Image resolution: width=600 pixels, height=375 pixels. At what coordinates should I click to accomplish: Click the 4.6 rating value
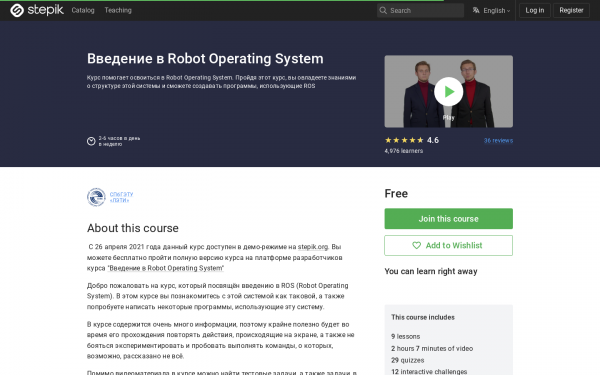[x=433, y=140]
